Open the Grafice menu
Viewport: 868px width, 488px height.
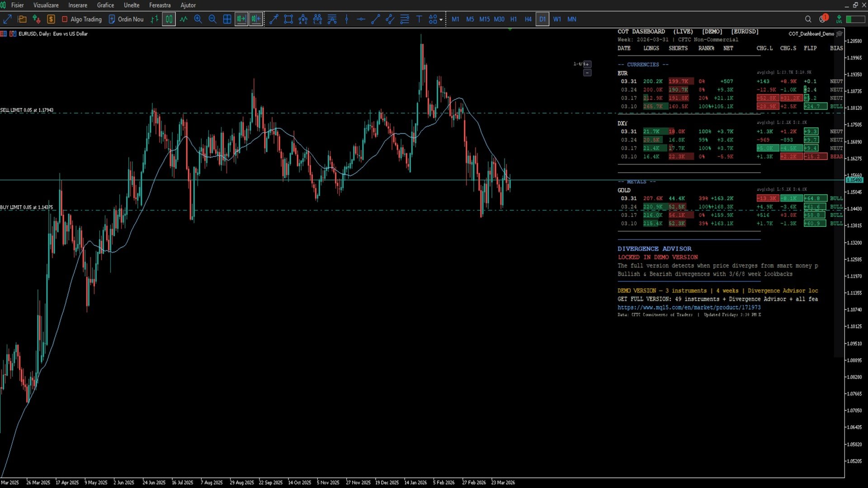point(105,5)
